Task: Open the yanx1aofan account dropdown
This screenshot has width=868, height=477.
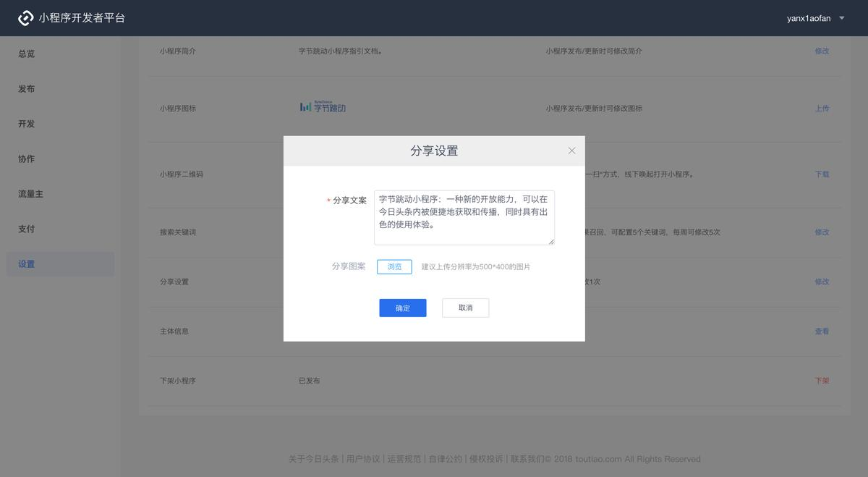Action: [809, 17]
